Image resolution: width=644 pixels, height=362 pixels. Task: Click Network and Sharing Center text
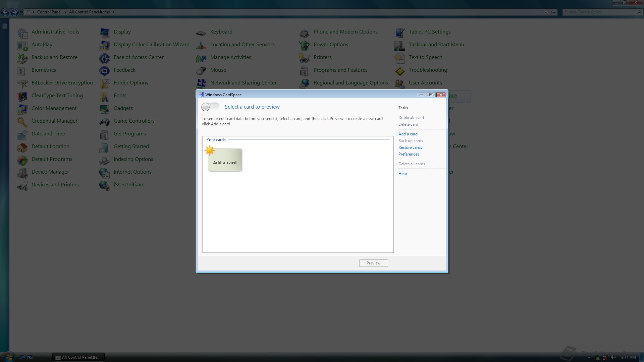click(x=243, y=83)
